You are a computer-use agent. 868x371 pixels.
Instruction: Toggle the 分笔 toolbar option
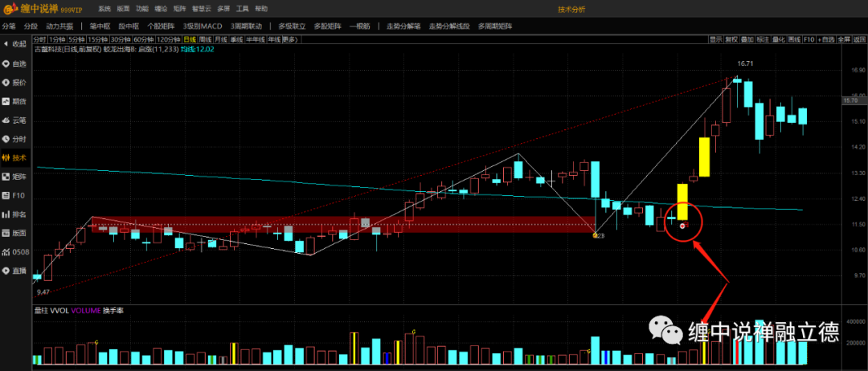[9, 26]
